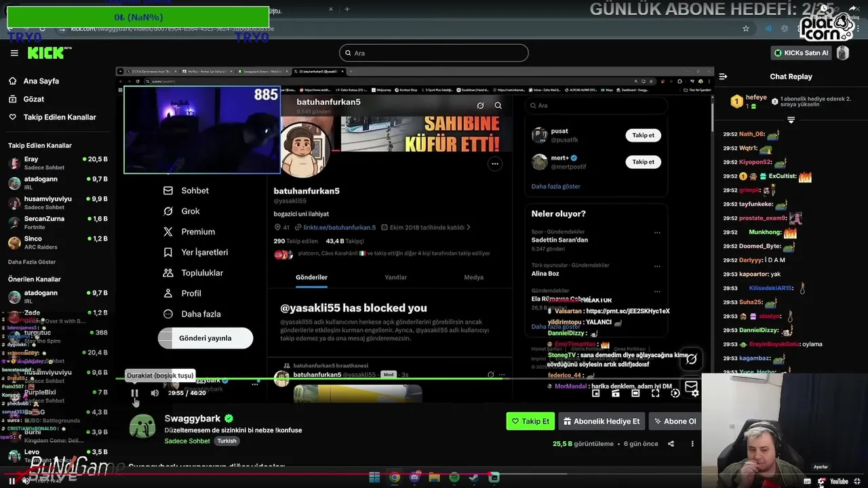
Task: Play or pause the outer YouTube player
Action: 12,481
